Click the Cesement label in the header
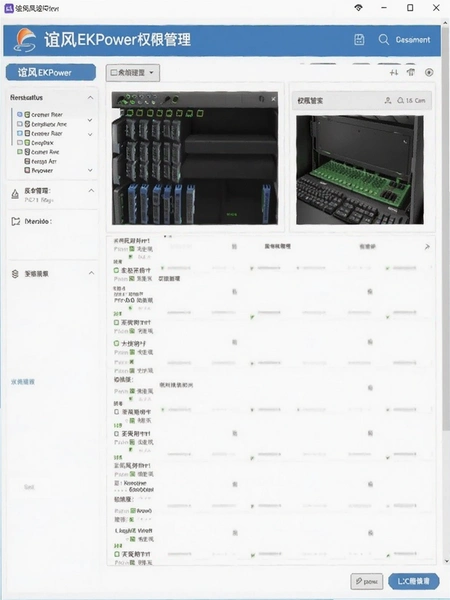 click(413, 40)
